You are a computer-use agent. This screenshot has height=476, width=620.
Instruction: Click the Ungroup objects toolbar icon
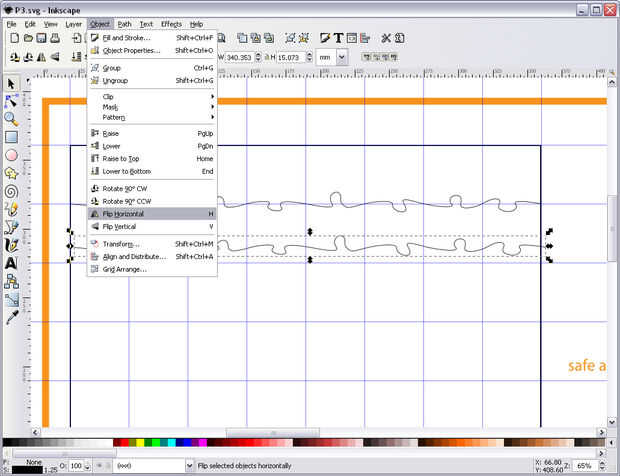coord(304,38)
